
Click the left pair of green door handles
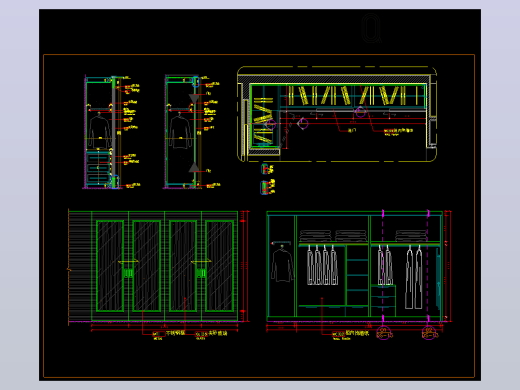[x=128, y=273]
